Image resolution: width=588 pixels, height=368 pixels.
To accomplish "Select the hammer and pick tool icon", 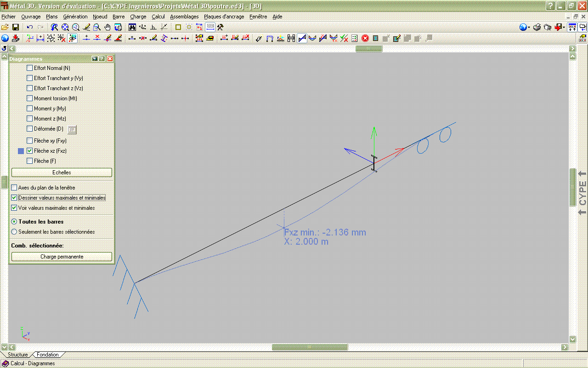I will (x=220, y=27).
